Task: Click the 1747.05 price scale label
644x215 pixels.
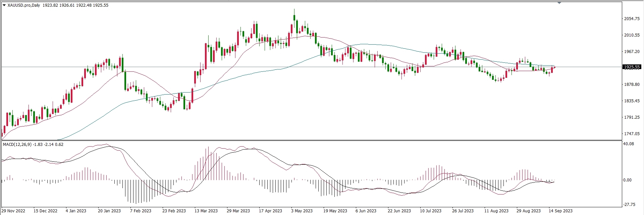Action: [632, 134]
